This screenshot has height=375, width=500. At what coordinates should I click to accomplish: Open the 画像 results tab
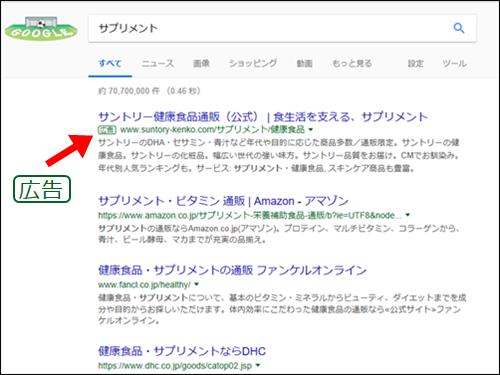pyautogui.click(x=201, y=63)
